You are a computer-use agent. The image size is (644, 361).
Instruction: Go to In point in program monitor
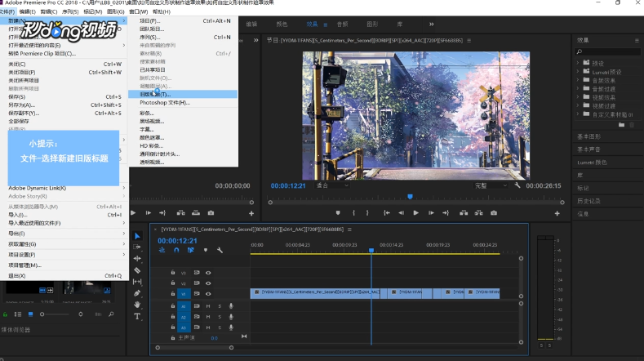coord(387,212)
